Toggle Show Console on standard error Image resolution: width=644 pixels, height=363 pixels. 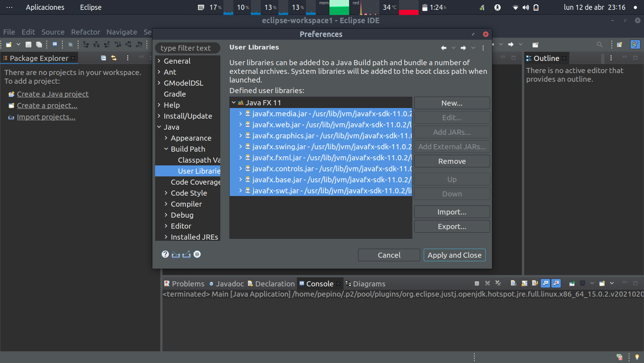tap(556, 283)
